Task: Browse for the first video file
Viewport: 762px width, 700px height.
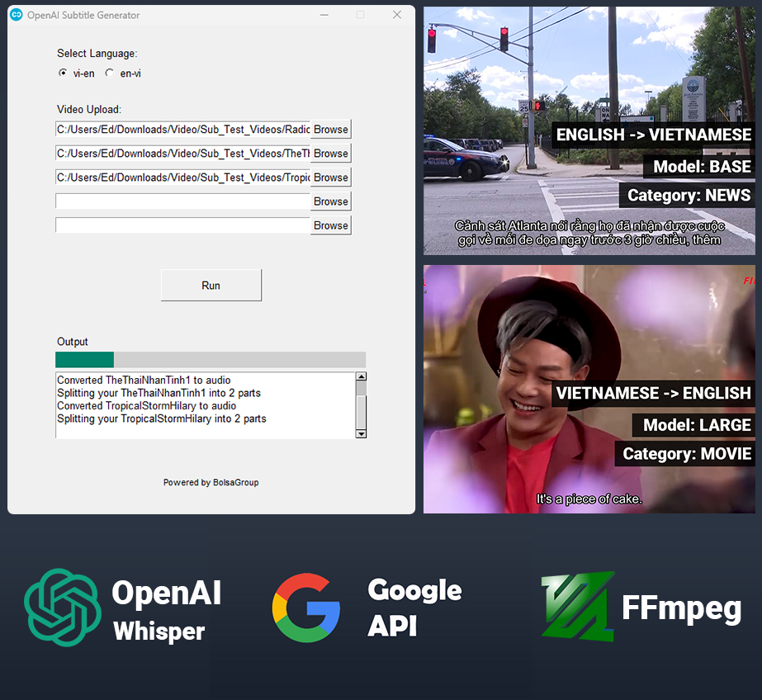Action: point(330,130)
